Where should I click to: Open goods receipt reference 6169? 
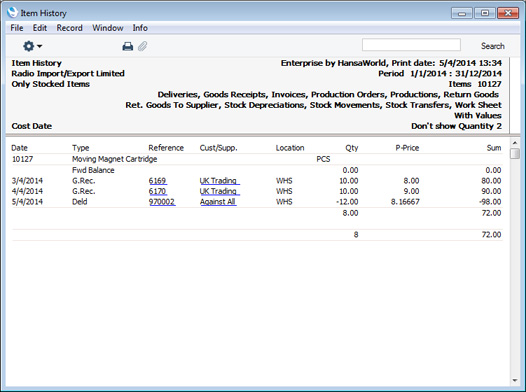click(157, 181)
